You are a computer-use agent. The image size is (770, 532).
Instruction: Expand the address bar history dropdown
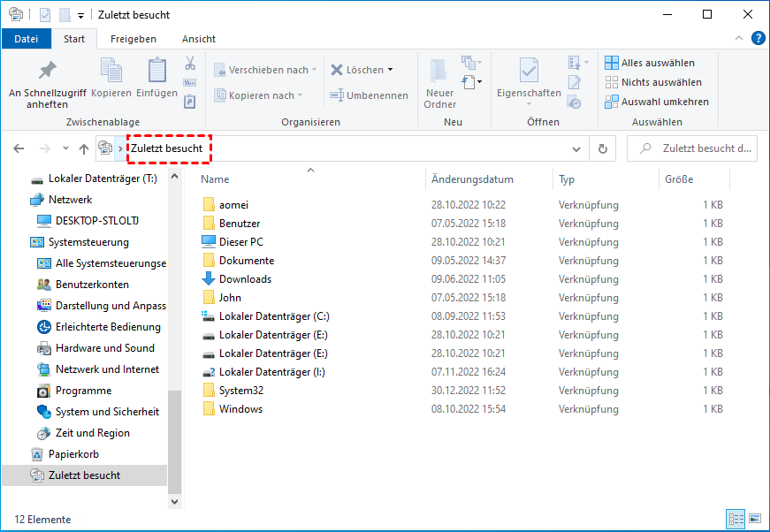point(576,148)
